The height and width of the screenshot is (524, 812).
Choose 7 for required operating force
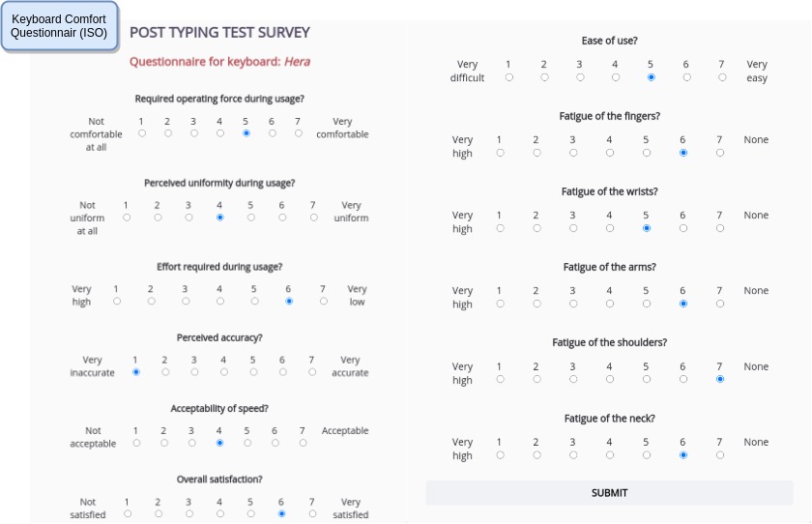tap(299, 133)
